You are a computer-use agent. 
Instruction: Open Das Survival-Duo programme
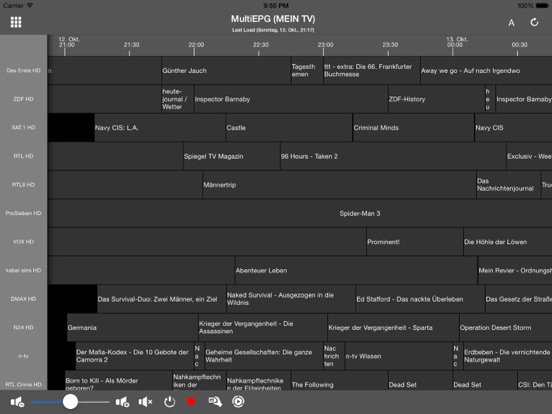tap(162, 299)
